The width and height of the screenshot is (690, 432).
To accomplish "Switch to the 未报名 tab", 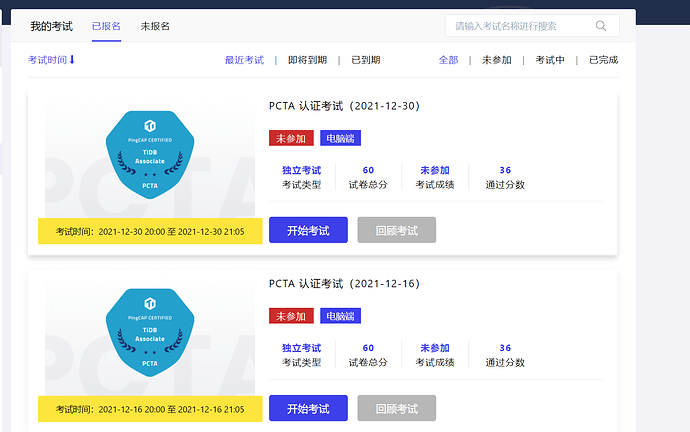I will tap(155, 26).
